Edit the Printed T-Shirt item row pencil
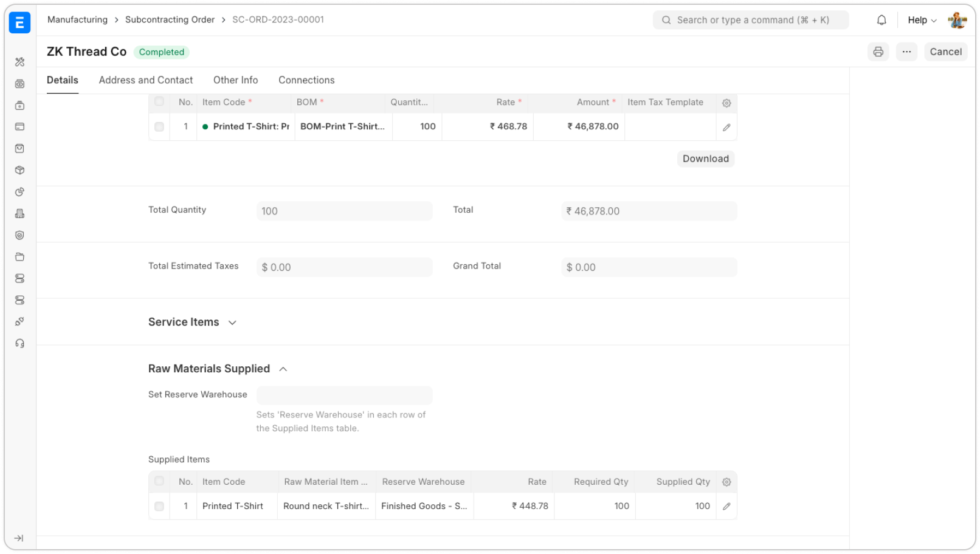 [726, 127]
